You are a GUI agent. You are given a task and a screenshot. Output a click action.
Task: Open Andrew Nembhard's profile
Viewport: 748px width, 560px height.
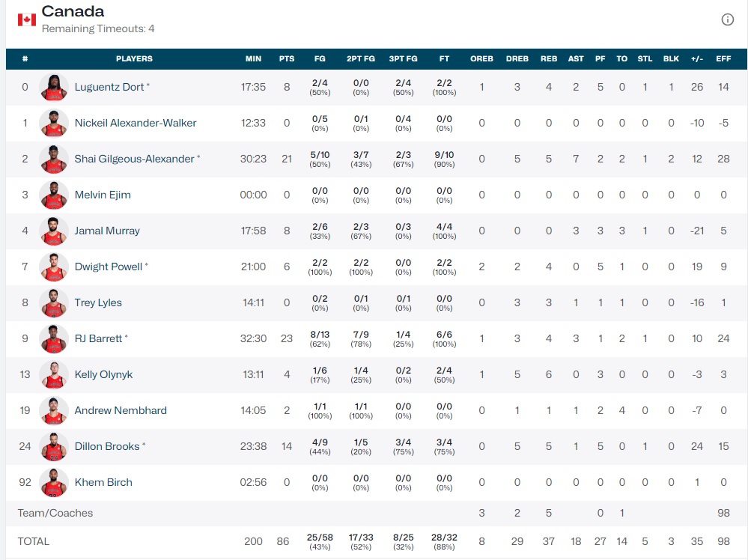click(x=121, y=410)
